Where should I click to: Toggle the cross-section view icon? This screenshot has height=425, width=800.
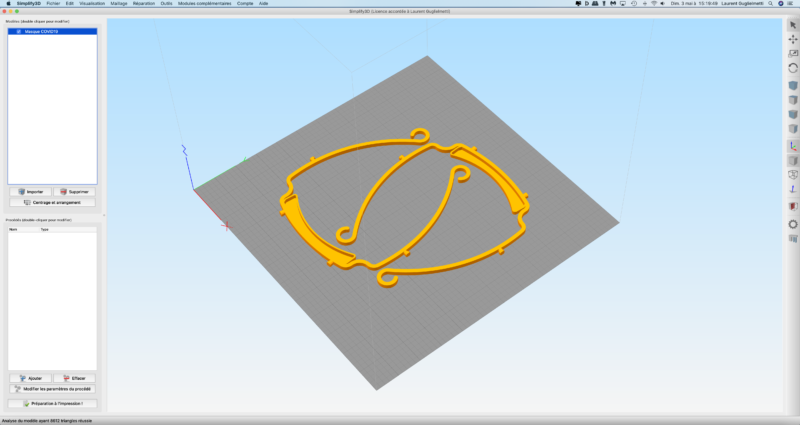click(x=792, y=205)
